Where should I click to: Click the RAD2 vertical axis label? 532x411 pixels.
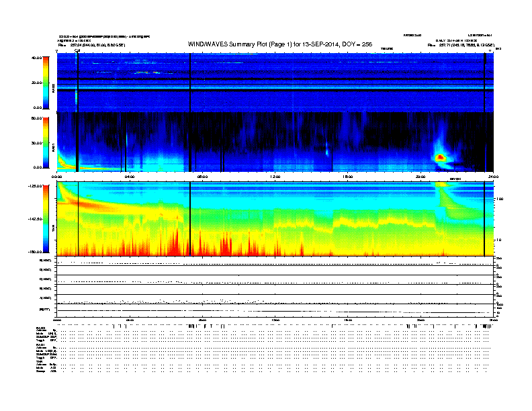coord(53,88)
